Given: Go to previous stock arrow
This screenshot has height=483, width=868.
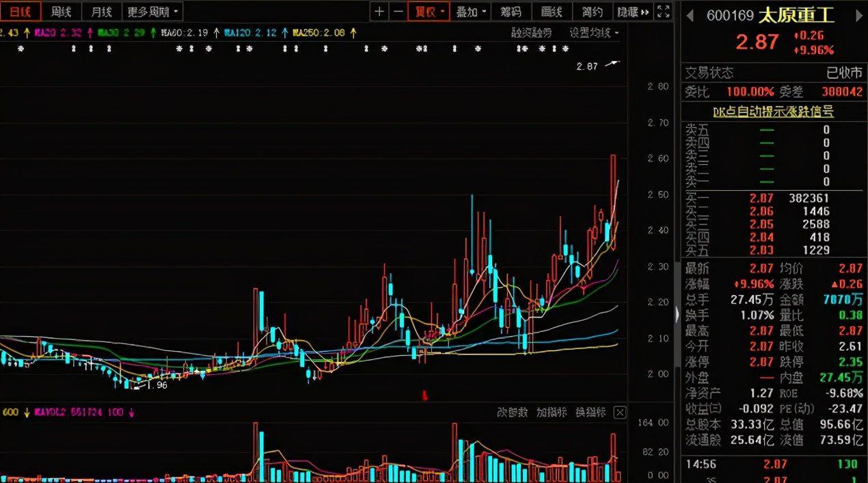Looking at the screenshot, I should click(690, 15).
